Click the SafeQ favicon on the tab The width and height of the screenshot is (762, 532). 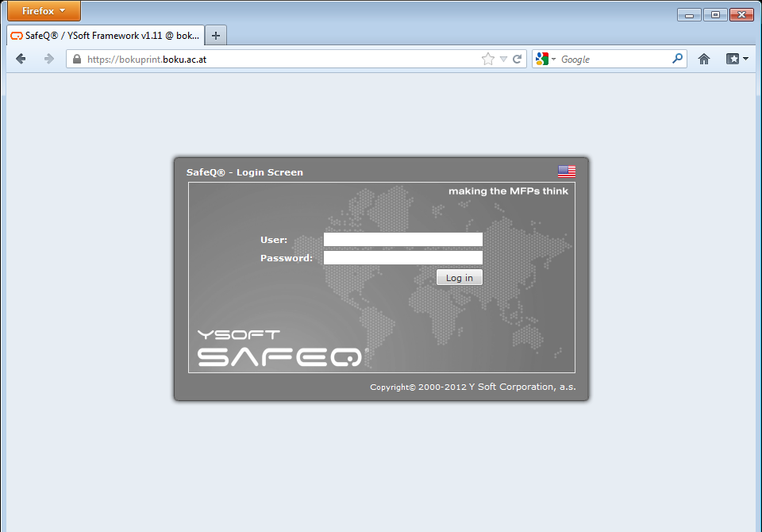[17, 36]
